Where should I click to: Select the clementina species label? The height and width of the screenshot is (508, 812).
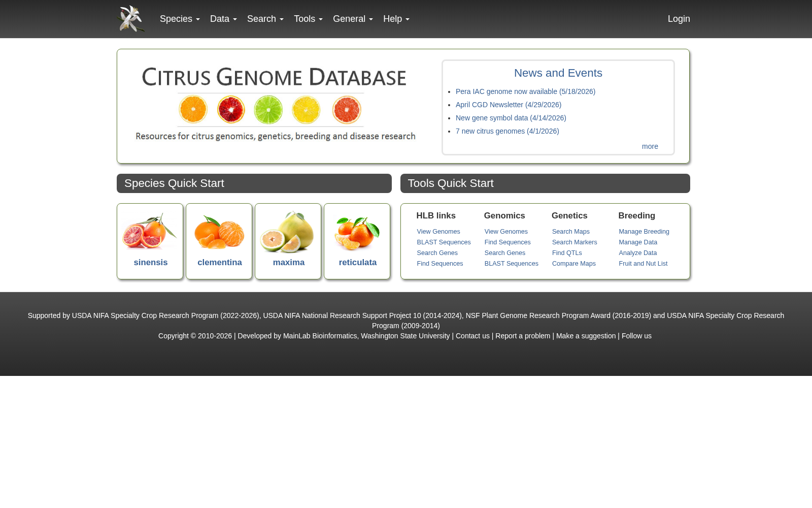coord(220,263)
